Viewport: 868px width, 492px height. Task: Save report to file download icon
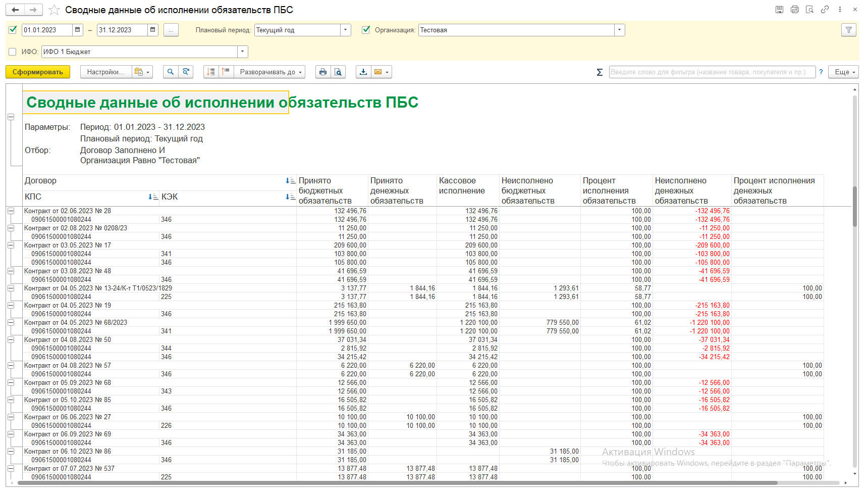tap(363, 72)
